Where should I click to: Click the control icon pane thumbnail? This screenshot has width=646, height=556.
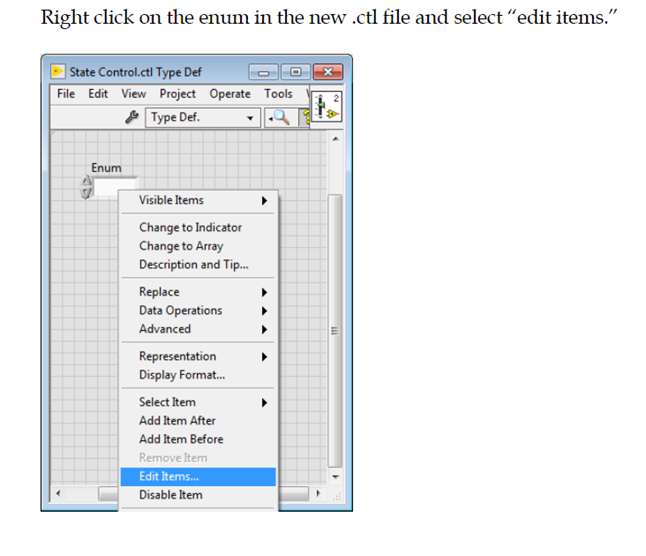pos(326,107)
